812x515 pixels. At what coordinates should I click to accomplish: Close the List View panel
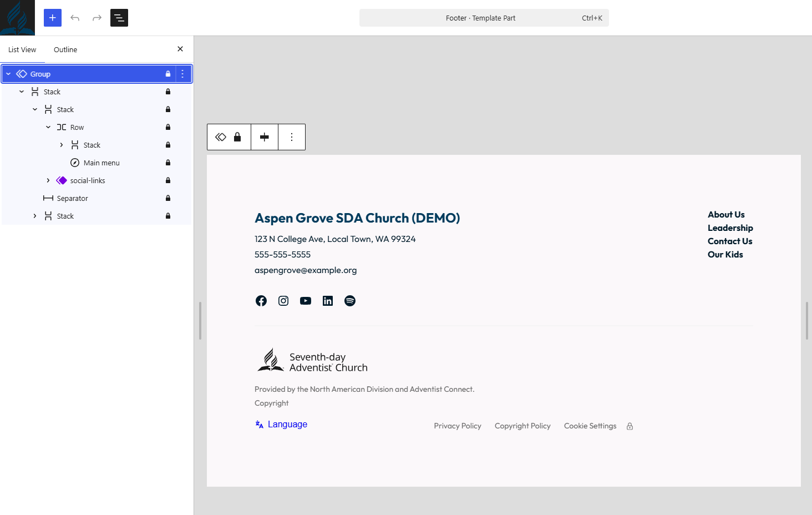pos(180,49)
